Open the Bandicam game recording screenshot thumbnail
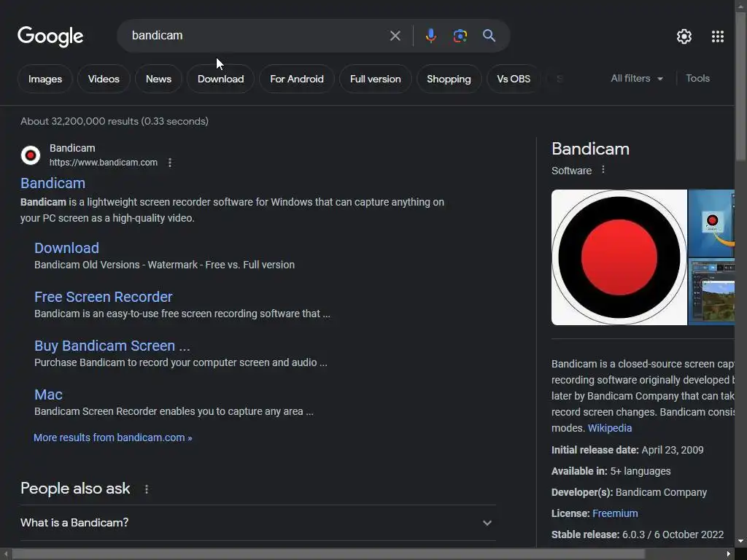 coord(712,292)
